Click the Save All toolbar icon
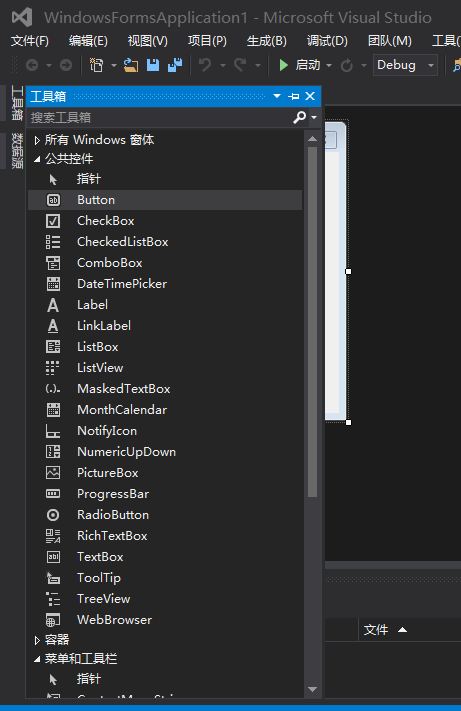The image size is (461, 711). coord(175,65)
